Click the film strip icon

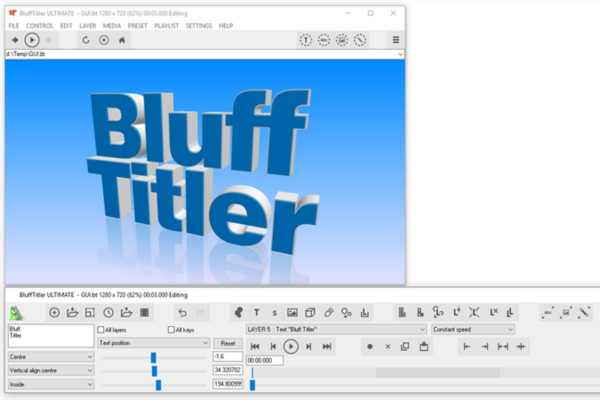[x=144, y=313]
